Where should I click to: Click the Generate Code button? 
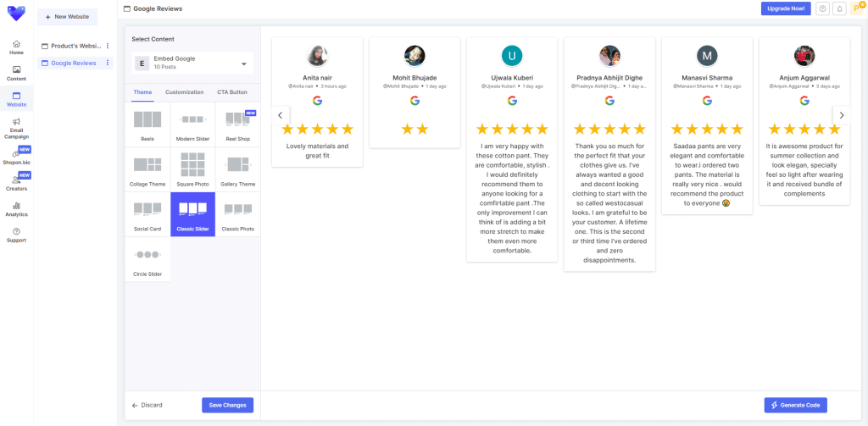(x=795, y=405)
